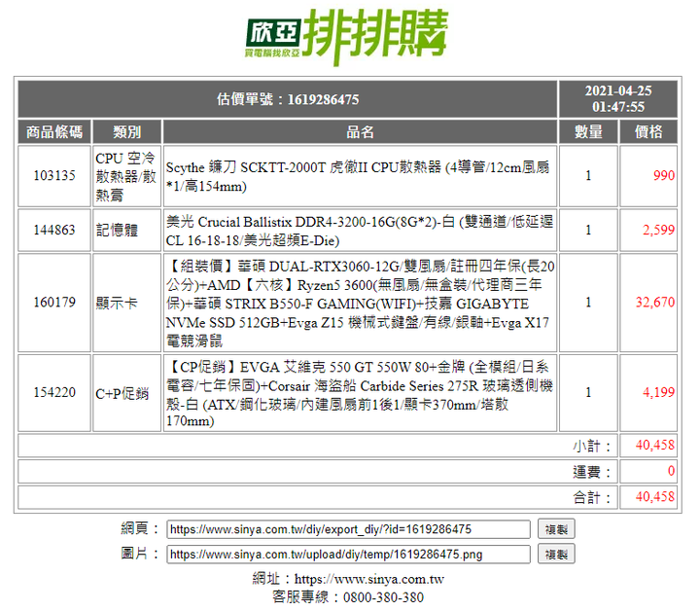
Task: Click the 小計 amount 40,458
Action: click(655, 446)
